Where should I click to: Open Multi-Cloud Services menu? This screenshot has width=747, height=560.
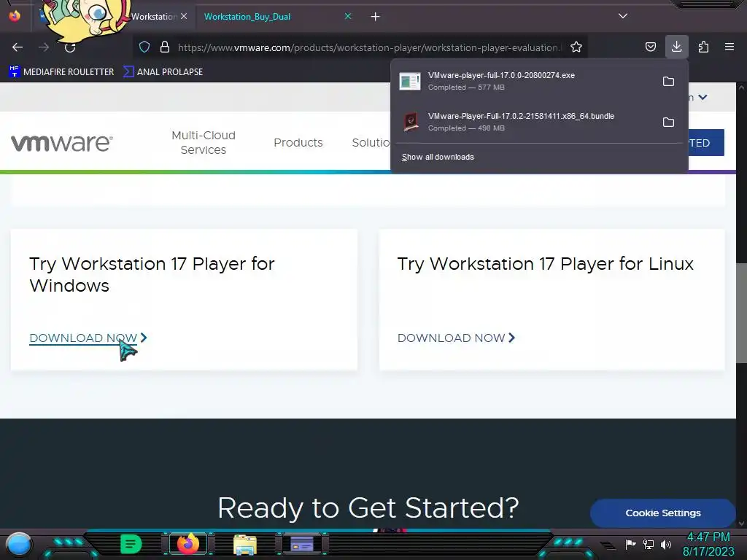click(204, 142)
